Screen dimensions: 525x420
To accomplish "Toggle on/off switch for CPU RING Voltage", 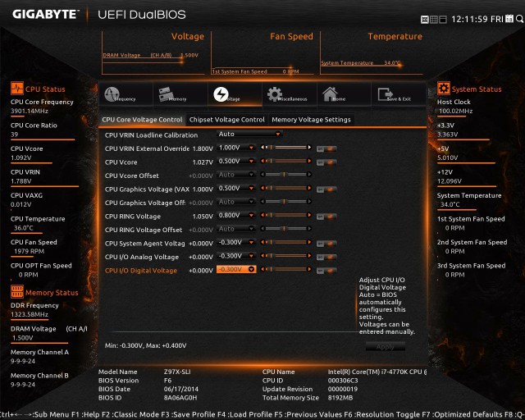I will pos(326,217).
